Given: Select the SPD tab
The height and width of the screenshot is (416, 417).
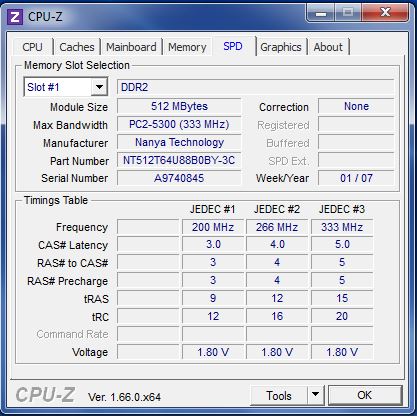Looking at the screenshot, I should point(233,46).
